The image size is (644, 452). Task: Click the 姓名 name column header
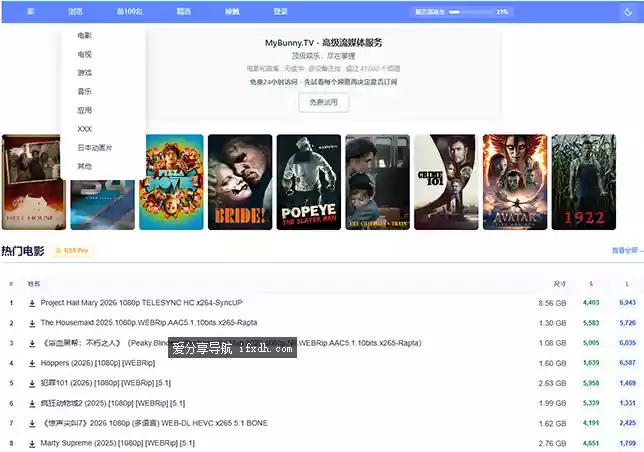pyautogui.click(x=34, y=284)
